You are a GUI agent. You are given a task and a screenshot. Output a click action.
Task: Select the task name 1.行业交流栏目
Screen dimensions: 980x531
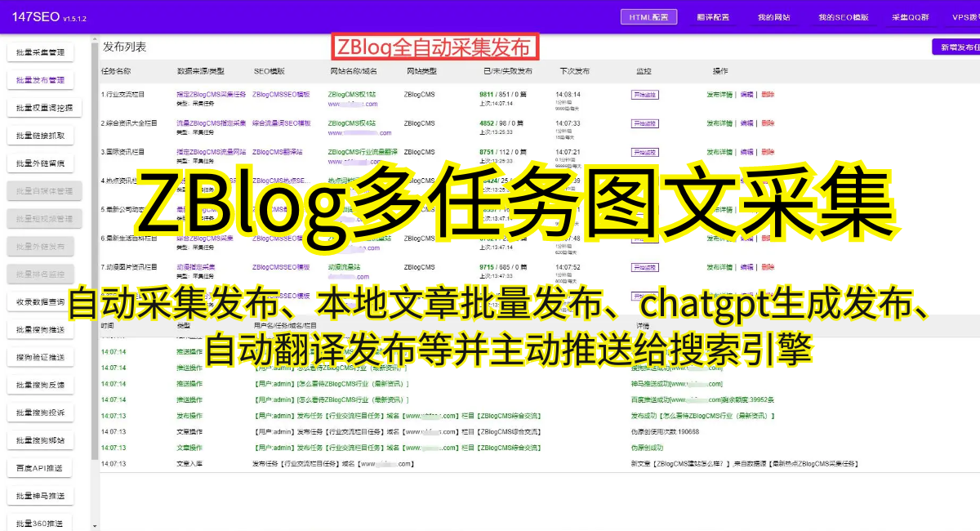pos(123,95)
